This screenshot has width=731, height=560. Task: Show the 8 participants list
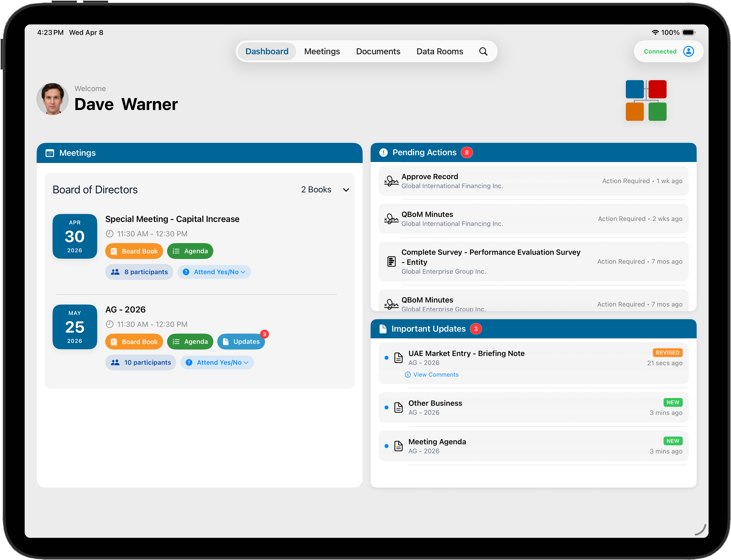139,272
